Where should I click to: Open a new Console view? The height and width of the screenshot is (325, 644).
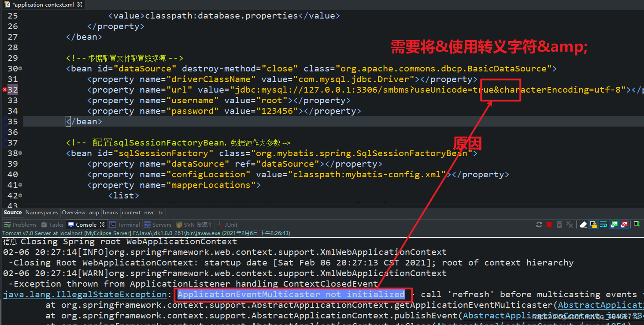625,224
